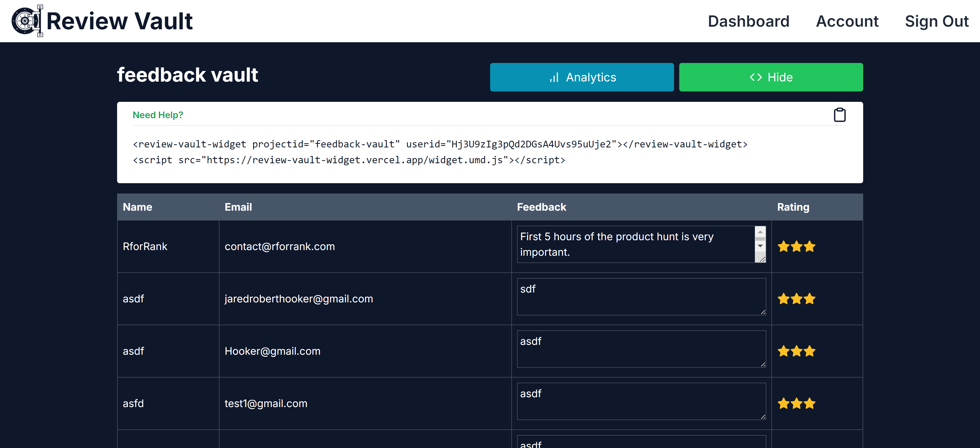Sign Out of Review Vault
Viewport: 980px width, 448px height.
pyautogui.click(x=936, y=21)
